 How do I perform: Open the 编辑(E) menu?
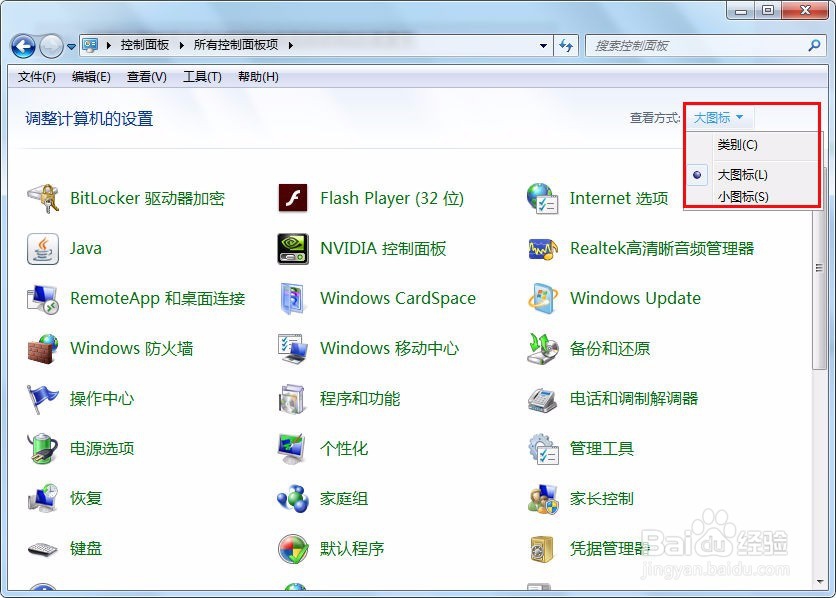coord(91,77)
